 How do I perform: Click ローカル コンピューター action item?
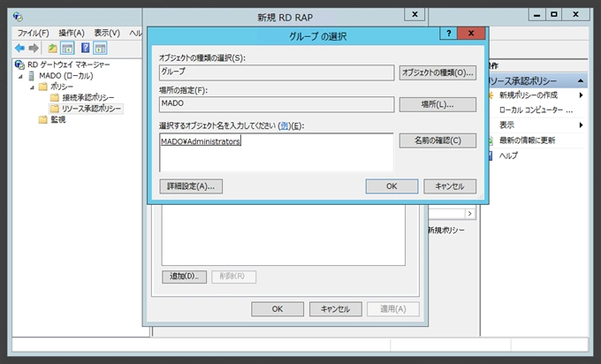(x=536, y=110)
